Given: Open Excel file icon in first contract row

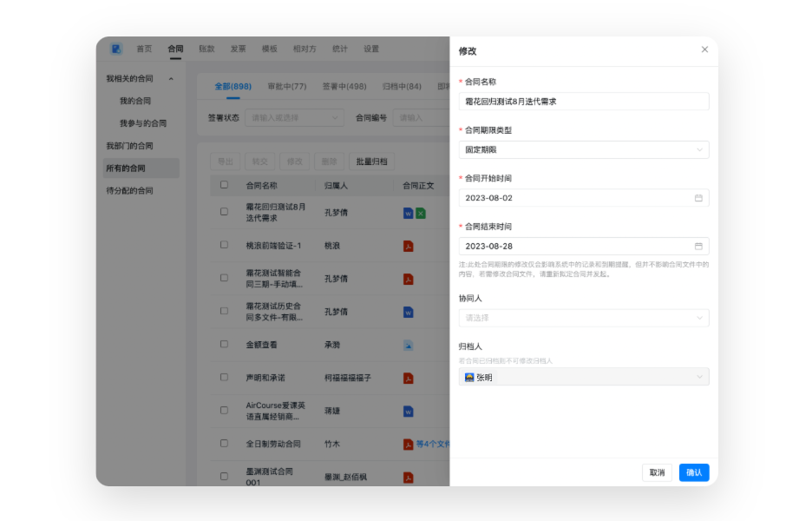Looking at the screenshot, I should pyautogui.click(x=421, y=213).
